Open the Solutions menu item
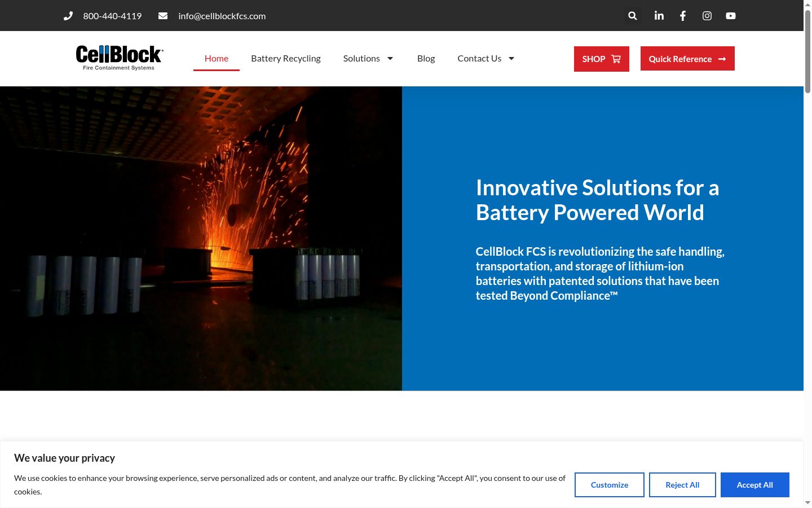This screenshot has width=812, height=508. click(361, 58)
